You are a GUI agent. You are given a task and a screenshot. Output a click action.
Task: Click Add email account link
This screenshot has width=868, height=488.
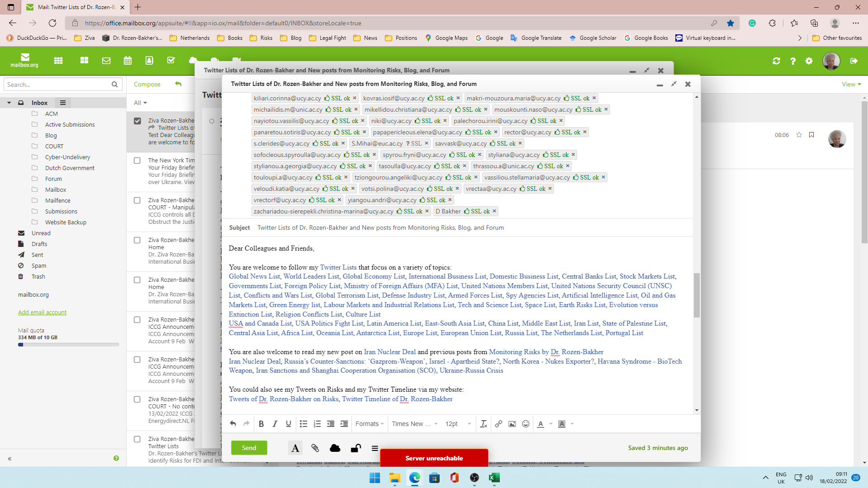(42, 312)
